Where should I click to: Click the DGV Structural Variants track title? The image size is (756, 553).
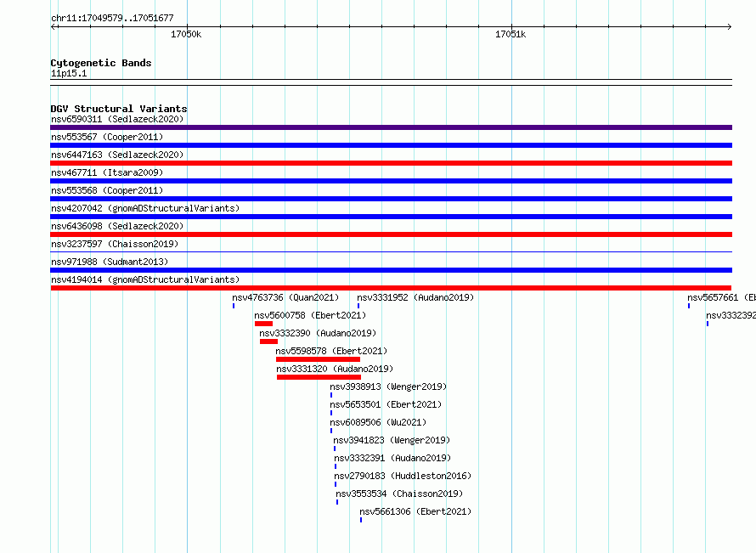click(x=119, y=109)
